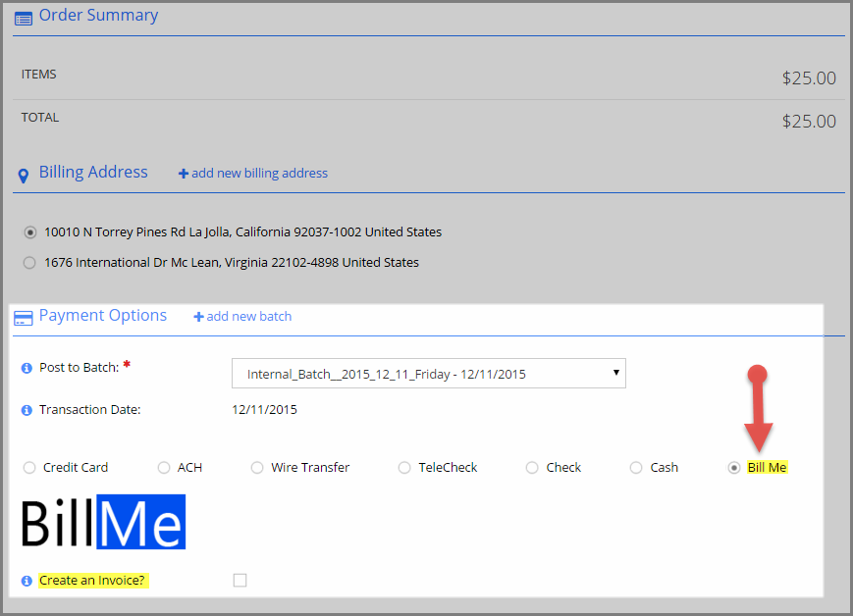853x616 pixels.
Task: Click the Billing Address map pin icon
Action: [24, 176]
